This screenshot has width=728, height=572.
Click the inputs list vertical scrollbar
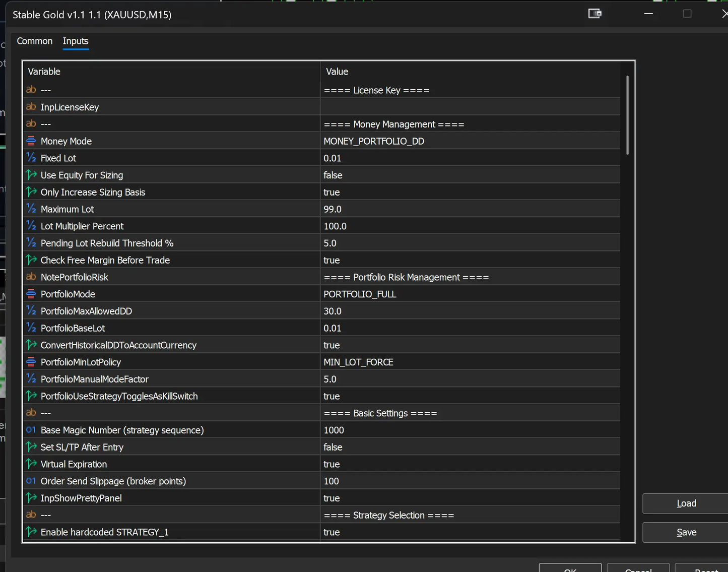point(627,115)
